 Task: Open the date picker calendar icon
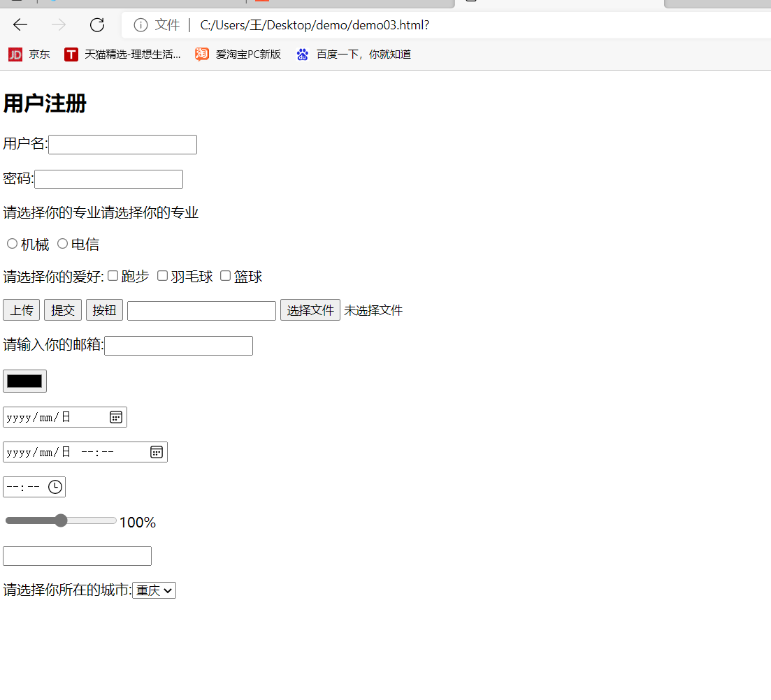(x=115, y=417)
